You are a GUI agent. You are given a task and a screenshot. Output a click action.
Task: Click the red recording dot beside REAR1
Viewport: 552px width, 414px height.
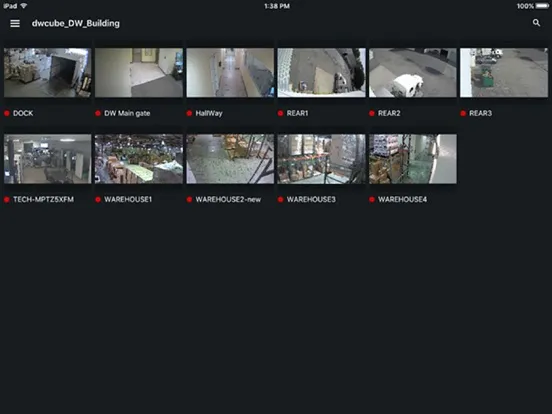pos(280,113)
